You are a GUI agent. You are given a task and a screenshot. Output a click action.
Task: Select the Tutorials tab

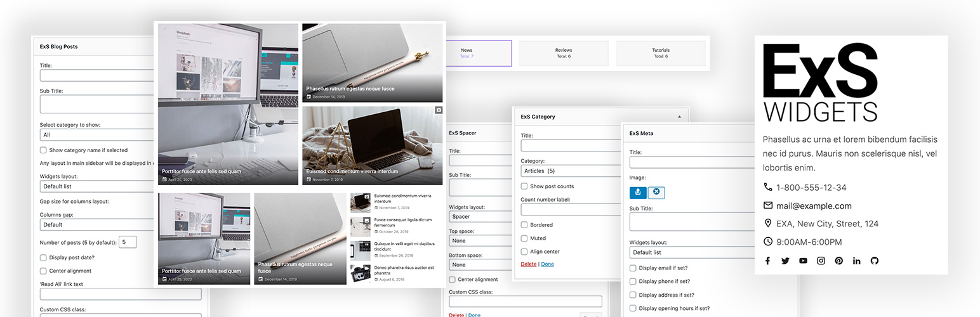pyautogui.click(x=661, y=53)
